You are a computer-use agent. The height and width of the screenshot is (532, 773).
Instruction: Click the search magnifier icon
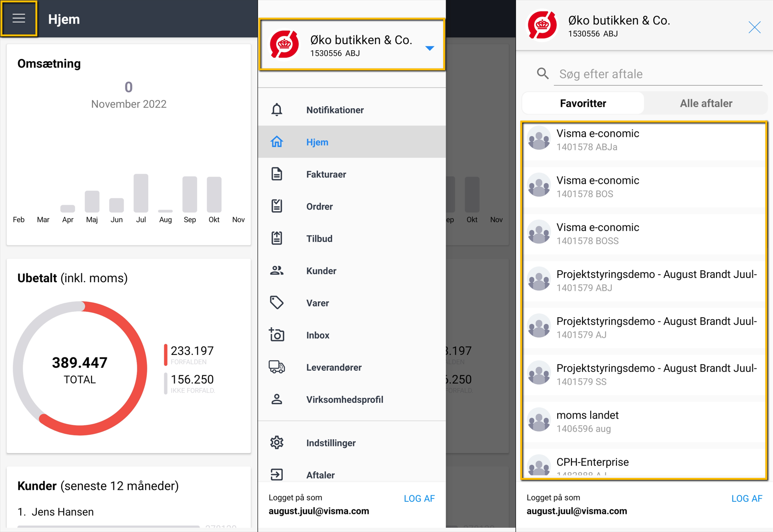click(542, 74)
